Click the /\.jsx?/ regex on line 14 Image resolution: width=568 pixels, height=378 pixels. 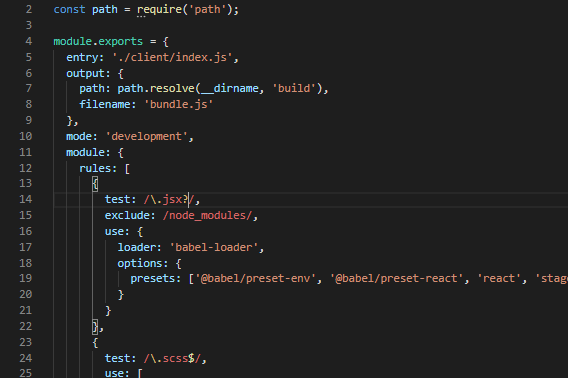[x=169, y=199]
